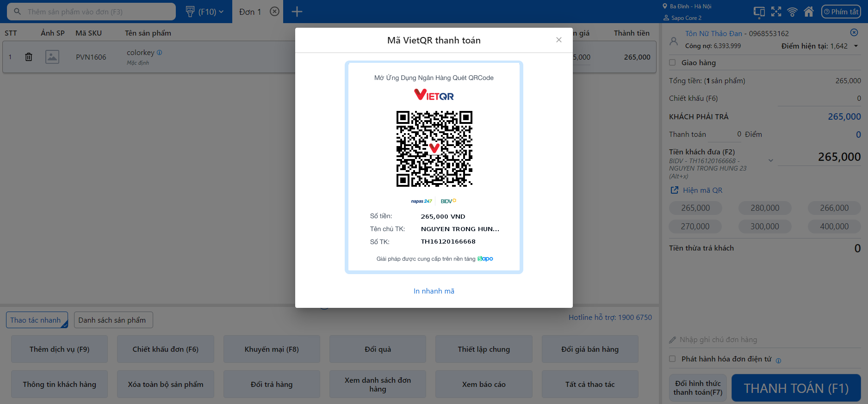868x404 pixels.
Task: Check the wifi connection status icon
Action: 792,12
